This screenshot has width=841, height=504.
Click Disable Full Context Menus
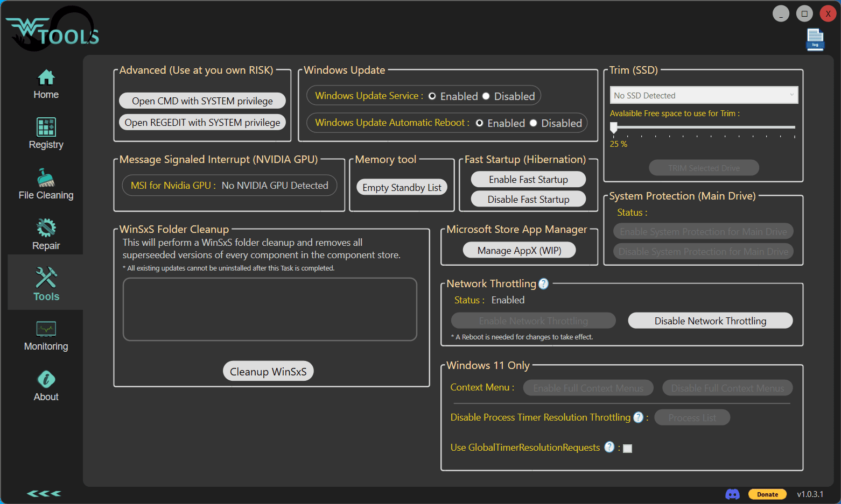tap(727, 388)
